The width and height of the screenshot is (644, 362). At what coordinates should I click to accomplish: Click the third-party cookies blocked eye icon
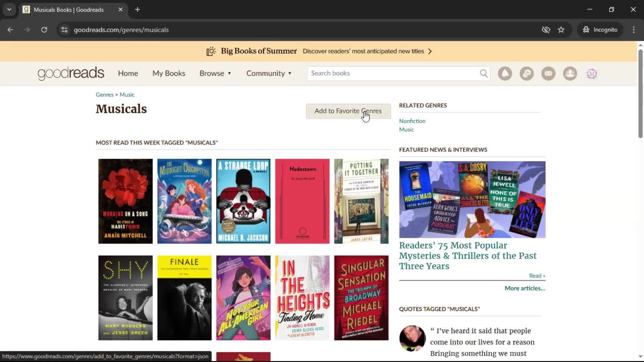click(546, 30)
